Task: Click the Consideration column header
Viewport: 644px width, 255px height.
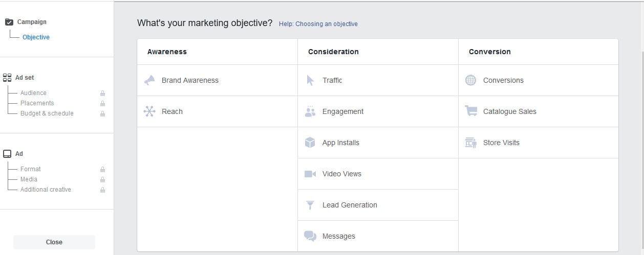Action: (x=333, y=52)
